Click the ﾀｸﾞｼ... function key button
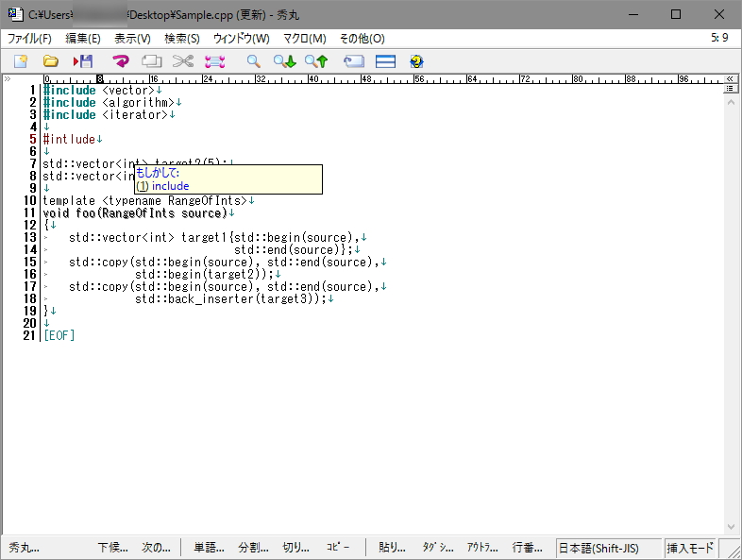742x560 pixels. point(438,548)
